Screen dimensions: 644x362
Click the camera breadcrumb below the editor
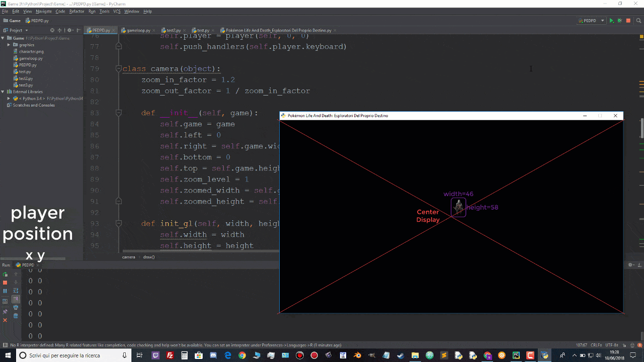[x=128, y=257]
